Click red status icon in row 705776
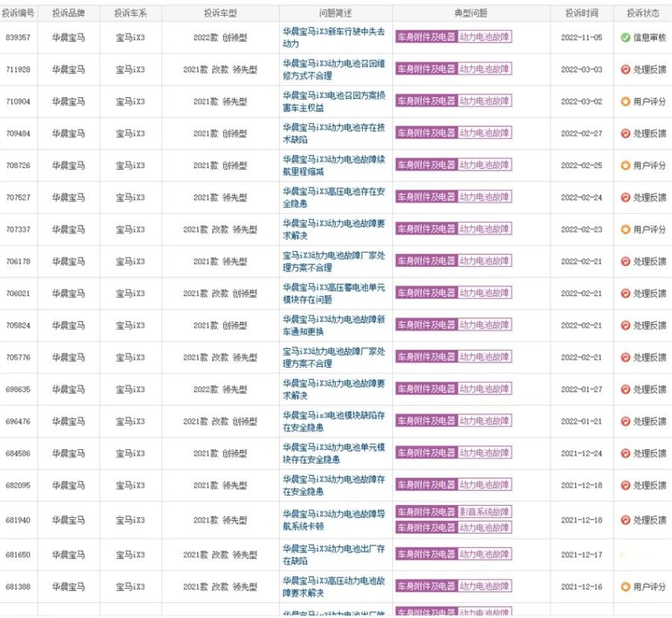 pyautogui.click(x=625, y=358)
